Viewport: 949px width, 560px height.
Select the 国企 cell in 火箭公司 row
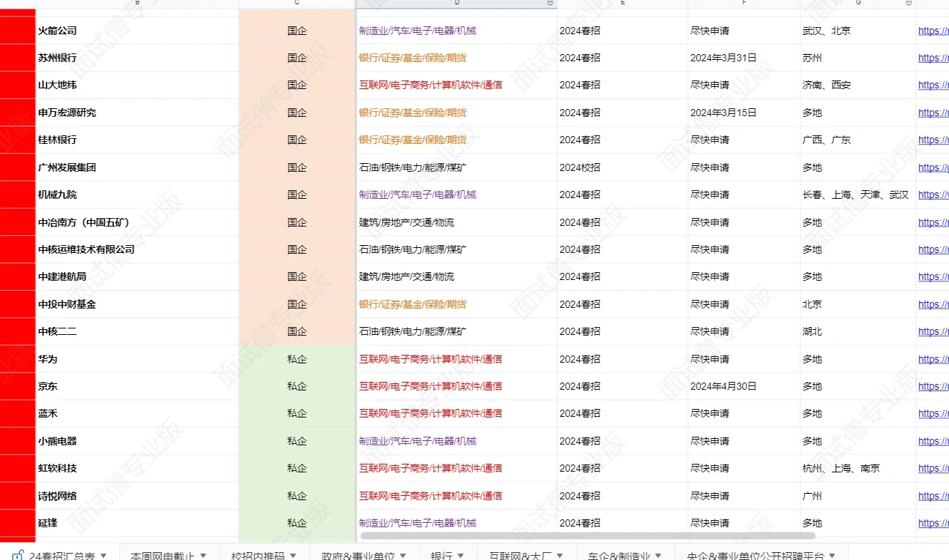click(297, 31)
